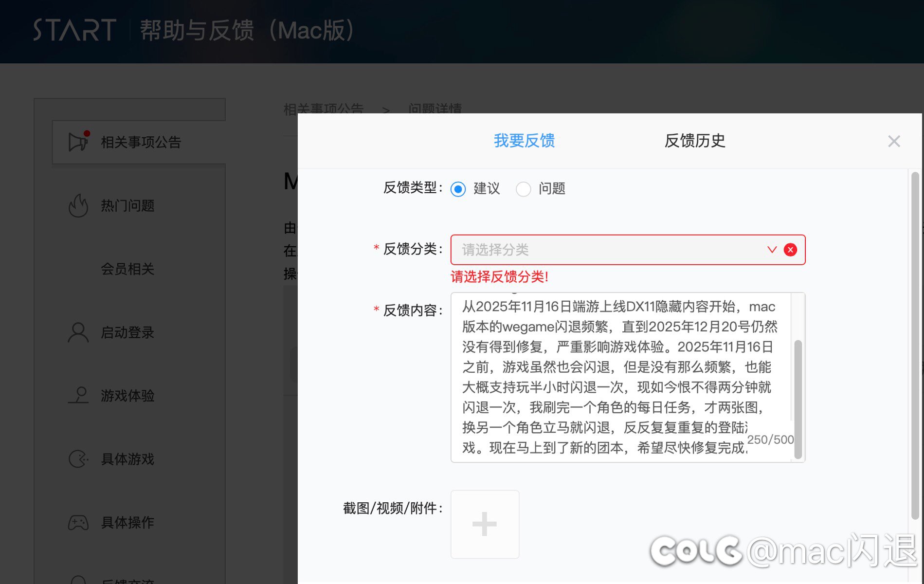Click the 问题详情 breadcrumb link
Screen dimensions: 924x584
coord(435,109)
